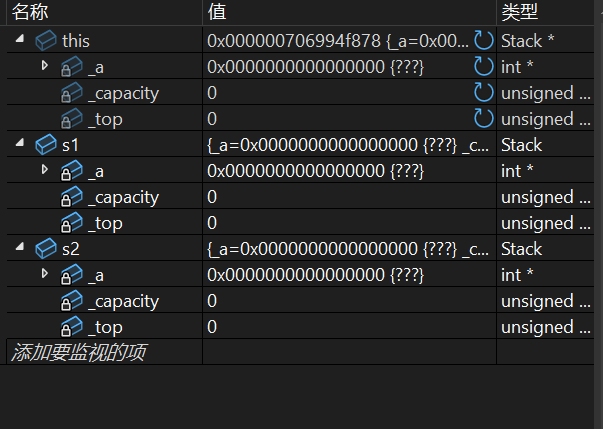Select the _top name under s1

(x=105, y=224)
